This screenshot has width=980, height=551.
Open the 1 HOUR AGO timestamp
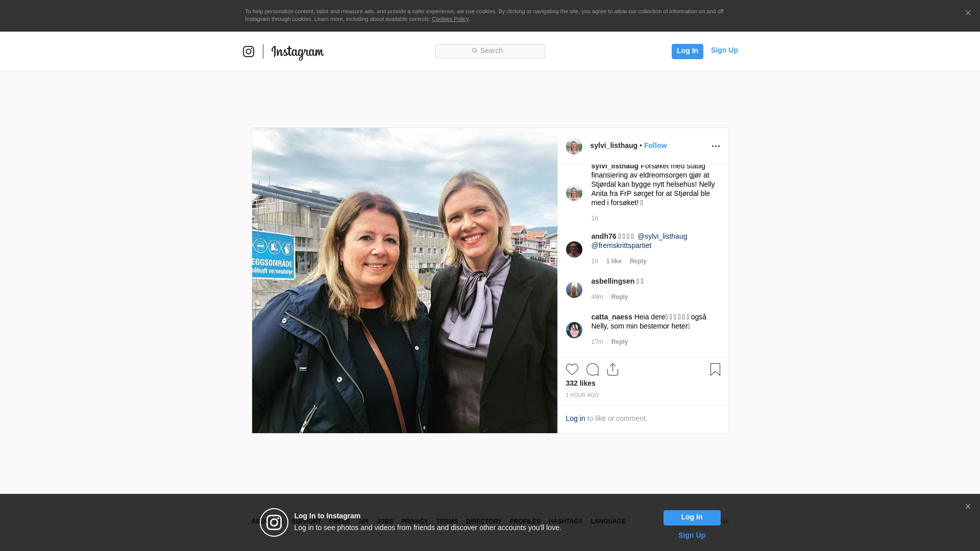(x=582, y=395)
